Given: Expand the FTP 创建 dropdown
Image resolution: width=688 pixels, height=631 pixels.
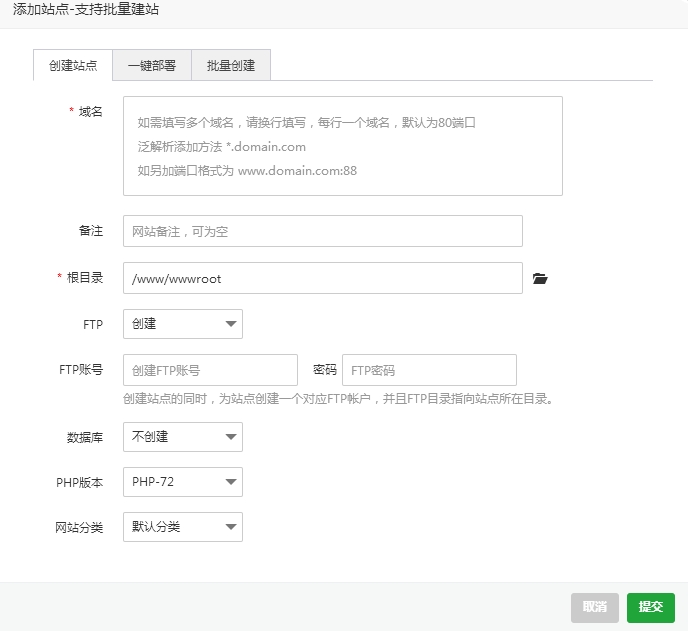Looking at the screenshot, I should tap(182, 324).
